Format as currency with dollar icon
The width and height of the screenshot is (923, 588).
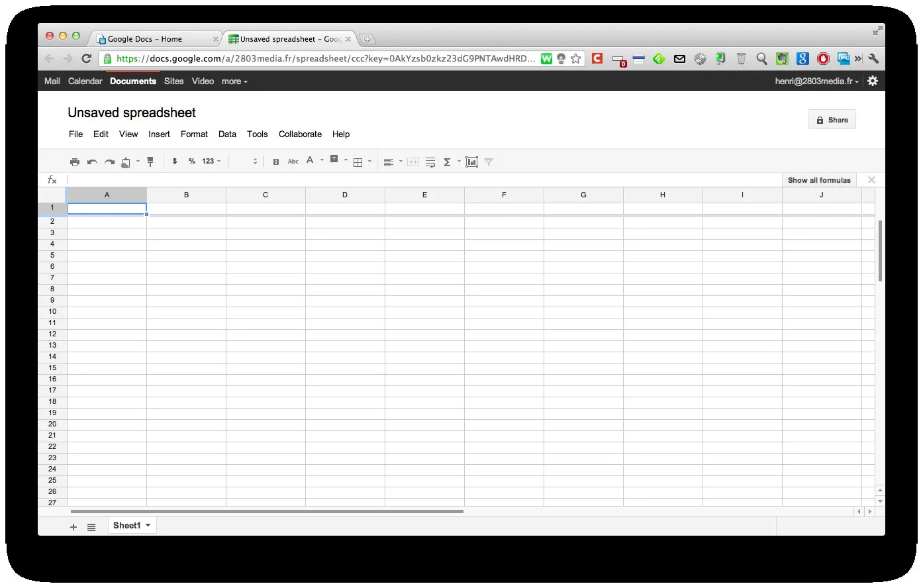click(x=175, y=162)
